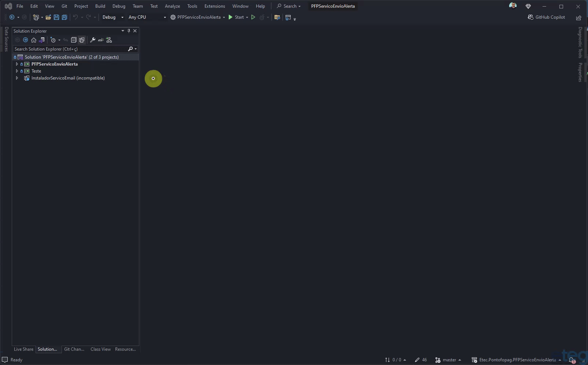Open the Git menu
The image size is (588, 365).
tap(64, 6)
